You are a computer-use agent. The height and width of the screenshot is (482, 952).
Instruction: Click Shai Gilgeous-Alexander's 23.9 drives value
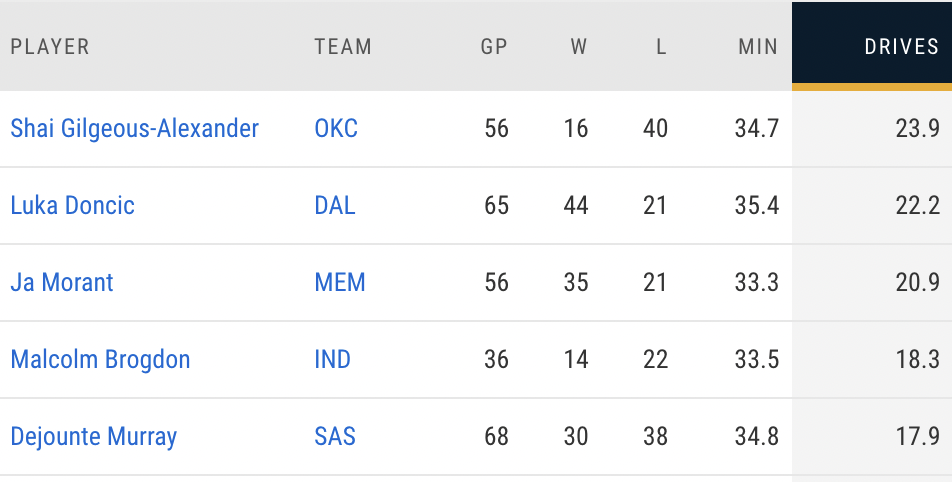(917, 129)
